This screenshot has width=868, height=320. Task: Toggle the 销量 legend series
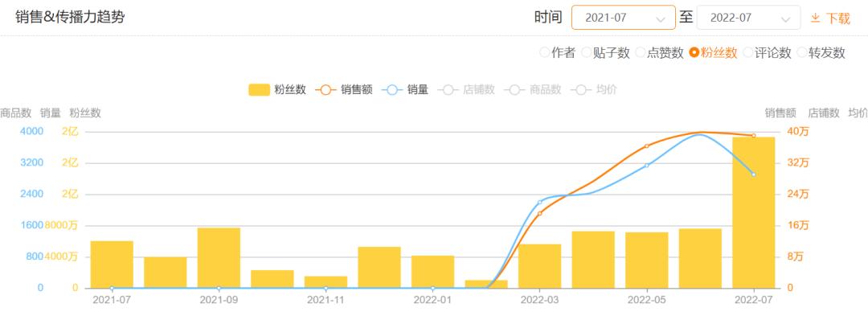pyautogui.click(x=405, y=90)
